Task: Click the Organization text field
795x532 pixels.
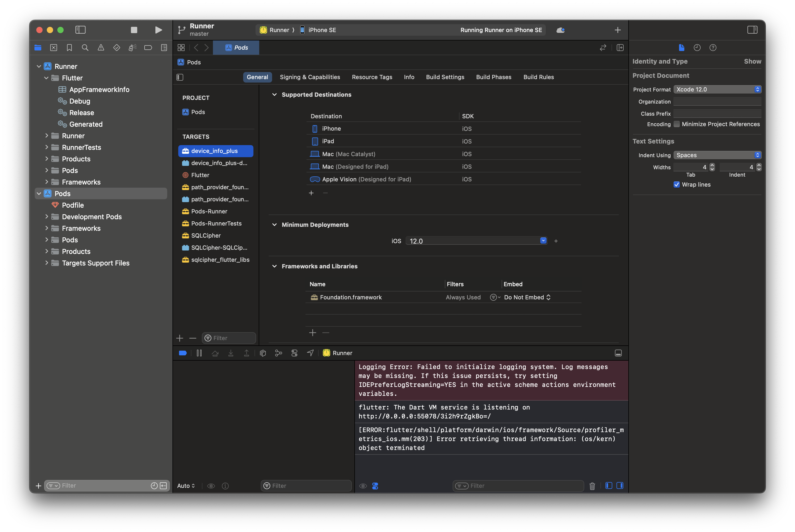Action: [x=717, y=101]
